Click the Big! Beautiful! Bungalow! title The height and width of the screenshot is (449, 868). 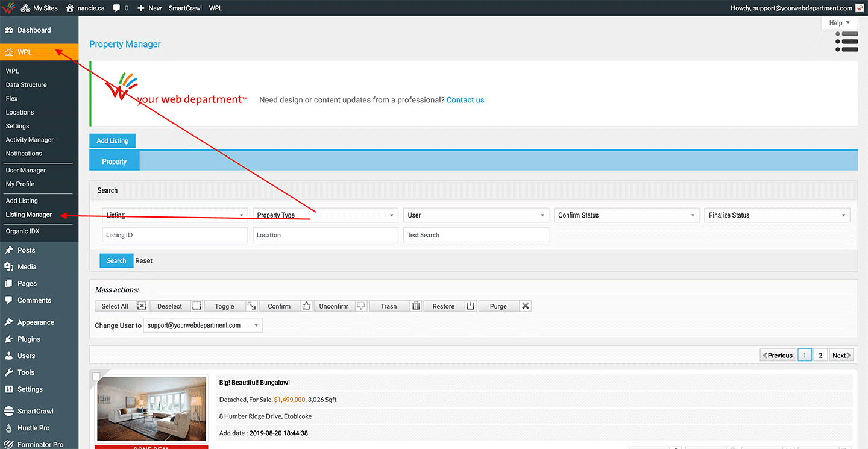[x=254, y=383]
